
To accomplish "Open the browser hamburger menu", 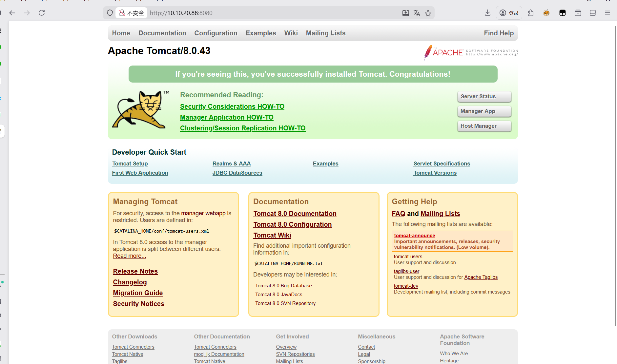I will 607,13.
